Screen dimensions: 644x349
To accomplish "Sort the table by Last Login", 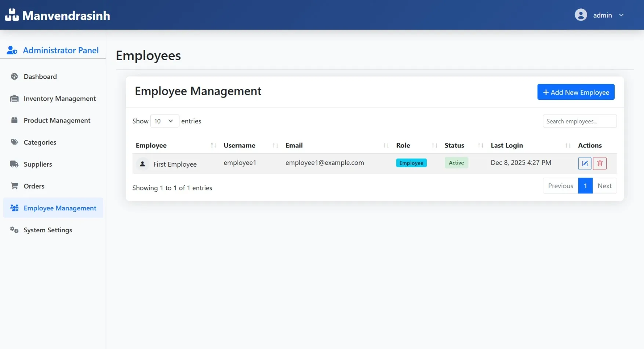I will [568, 145].
